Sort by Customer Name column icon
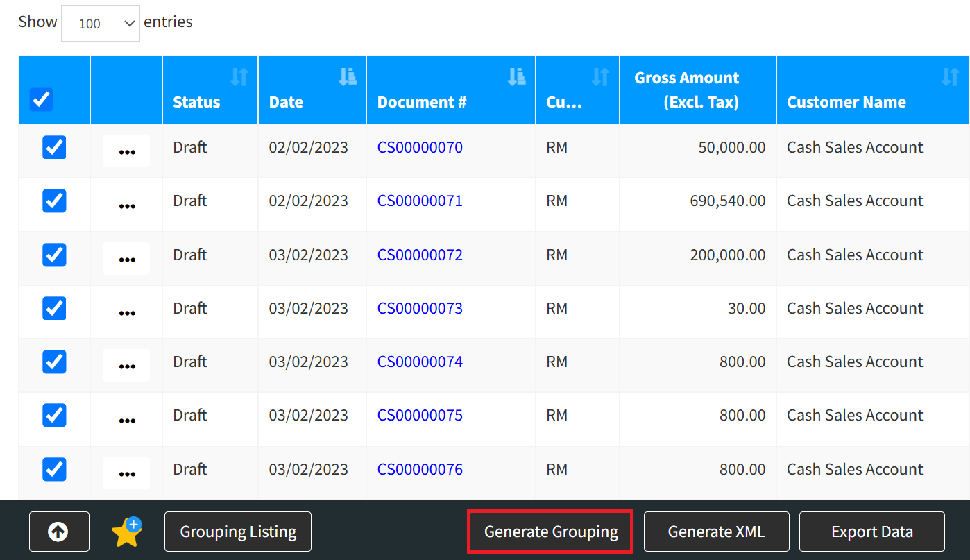This screenshot has width=970, height=560. [950, 77]
